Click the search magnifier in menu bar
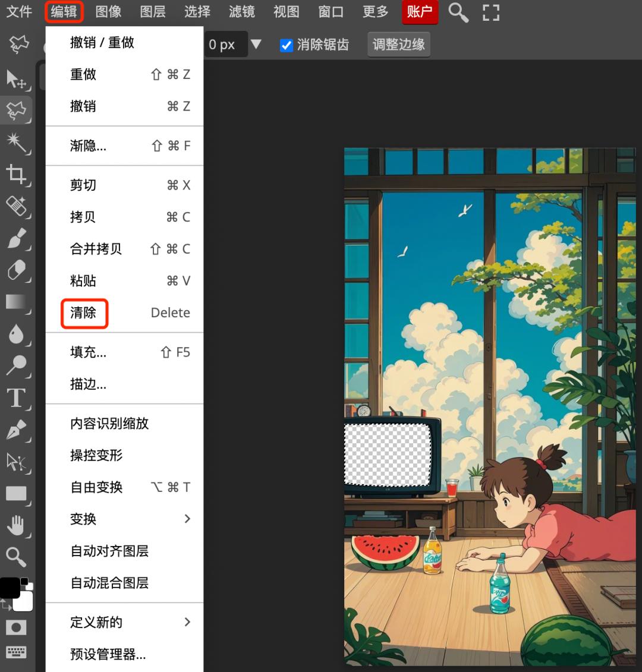The image size is (642, 672). coord(458,12)
